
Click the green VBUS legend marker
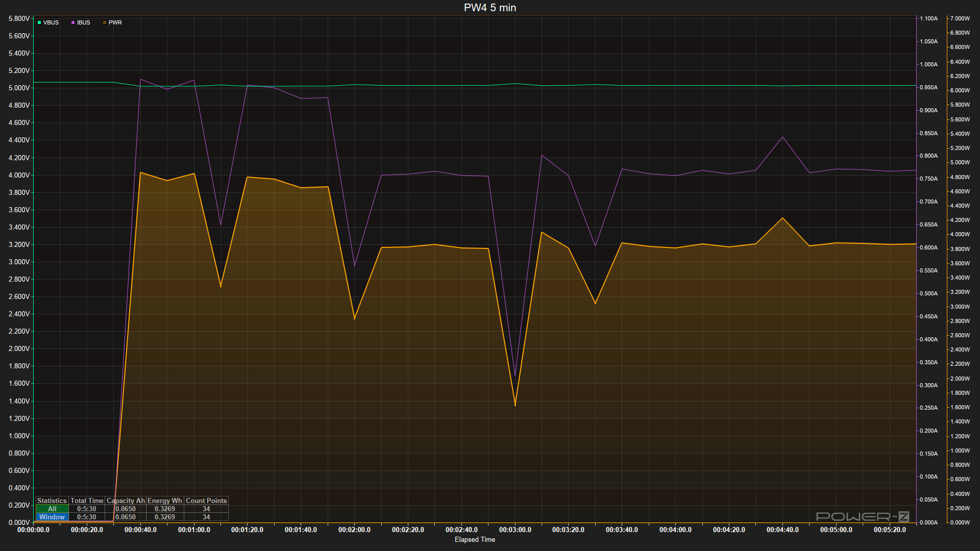tap(39, 22)
